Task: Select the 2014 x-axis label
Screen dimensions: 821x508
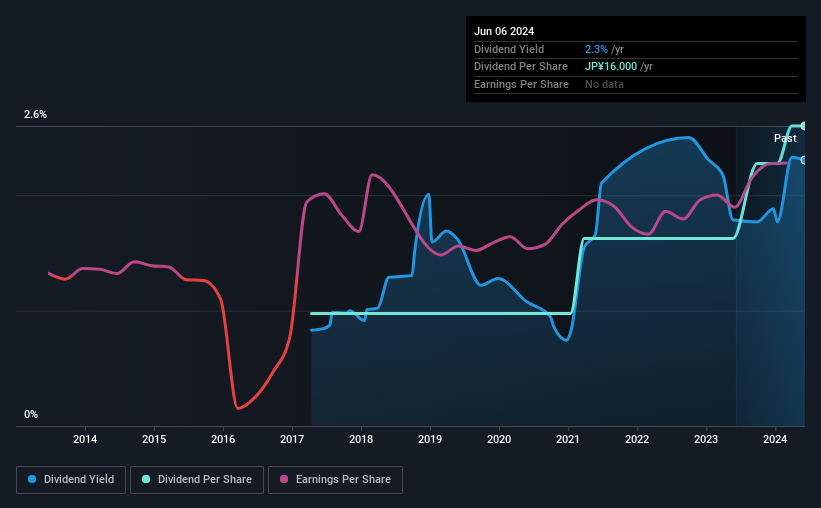Action: (x=85, y=439)
